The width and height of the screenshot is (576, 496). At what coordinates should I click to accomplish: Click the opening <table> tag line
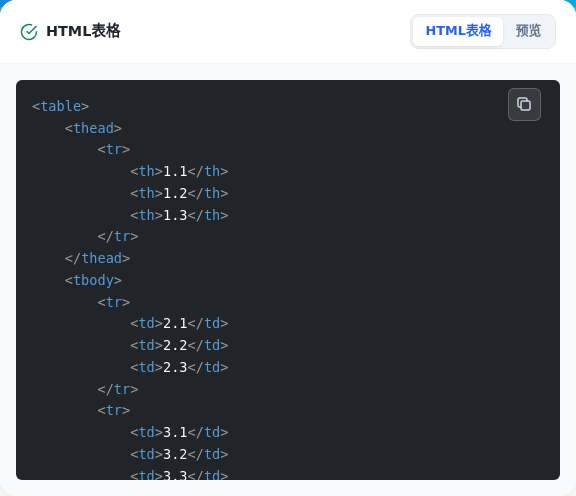[x=61, y=106]
